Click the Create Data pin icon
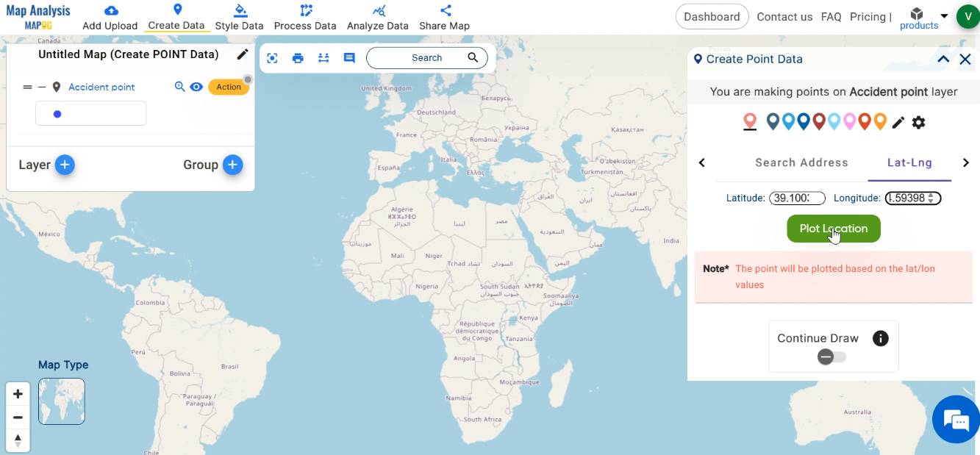The height and width of the screenshot is (455, 980). [176, 10]
